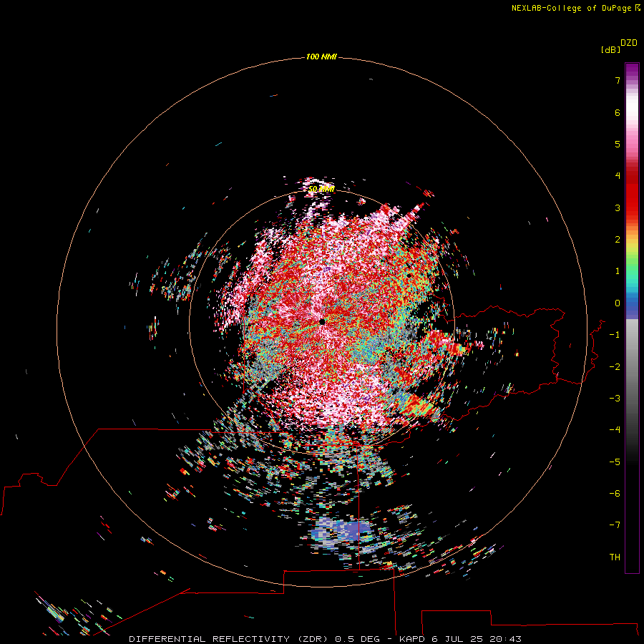Click the gray band near -2 dB on color bar
Viewport: 644px width, 644px height.
pos(632,367)
